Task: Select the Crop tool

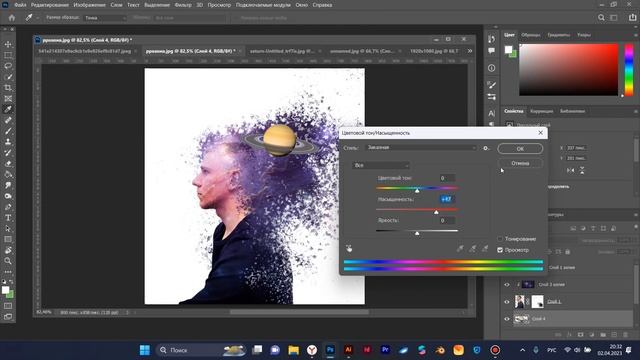Action: (x=8, y=88)
